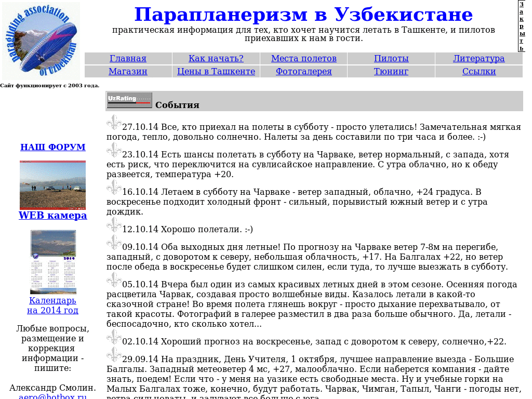Go to the Тюнинг page
Screen dimensions: 532x399
[391, 71]
